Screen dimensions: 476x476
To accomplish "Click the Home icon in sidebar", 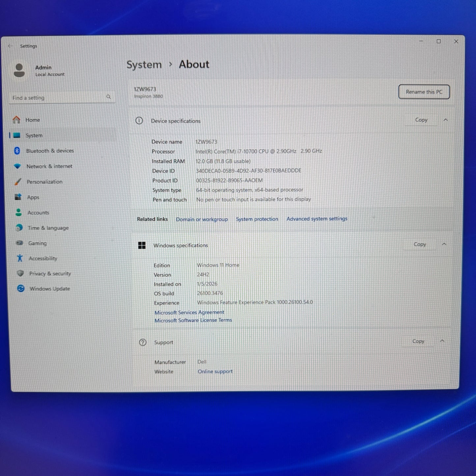I will click(x=16, y=120).
